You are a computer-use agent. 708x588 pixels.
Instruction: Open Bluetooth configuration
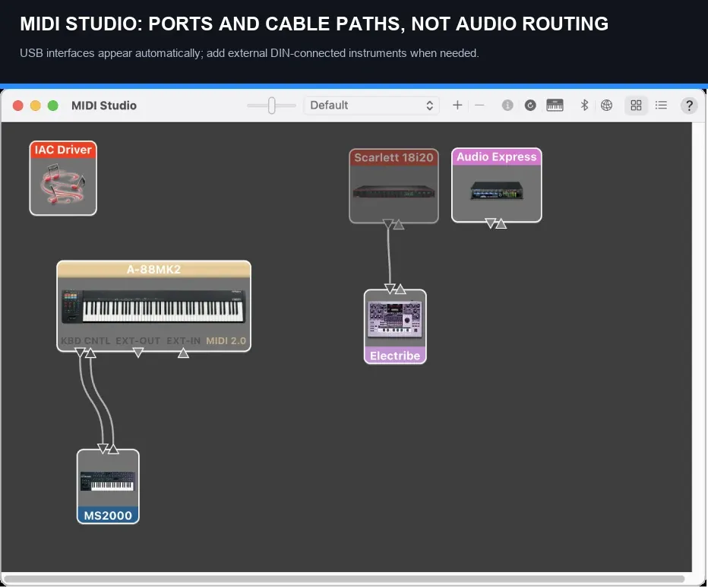584,106
